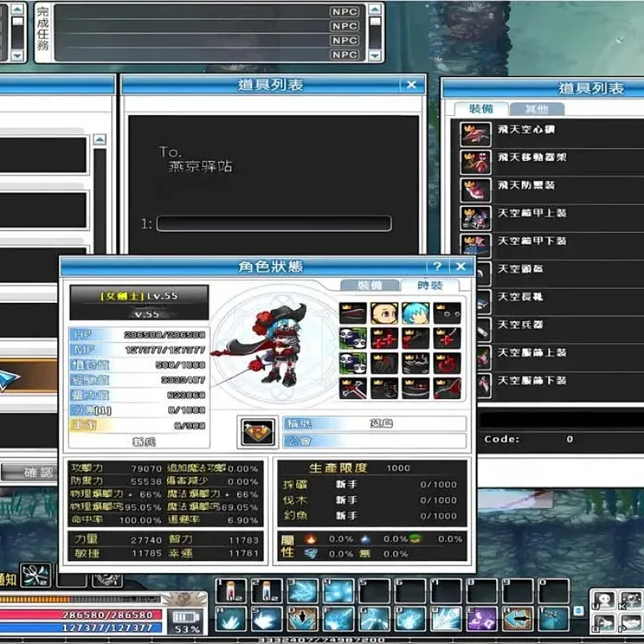Open the character menu icon marked U
Screen dimensions: 644x644
coord(605,601)
